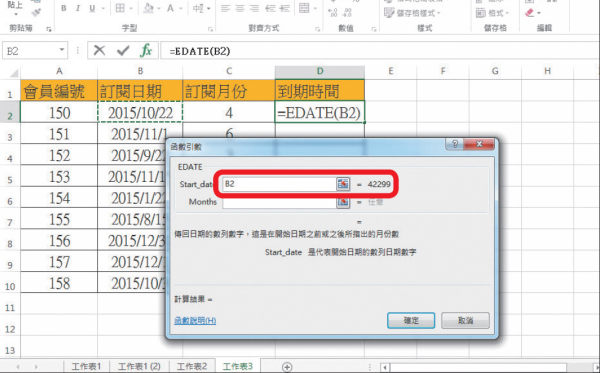Click cell A2 with member number 150
Image resolution: width=600 pixels, height=373 pixels.
59,112
